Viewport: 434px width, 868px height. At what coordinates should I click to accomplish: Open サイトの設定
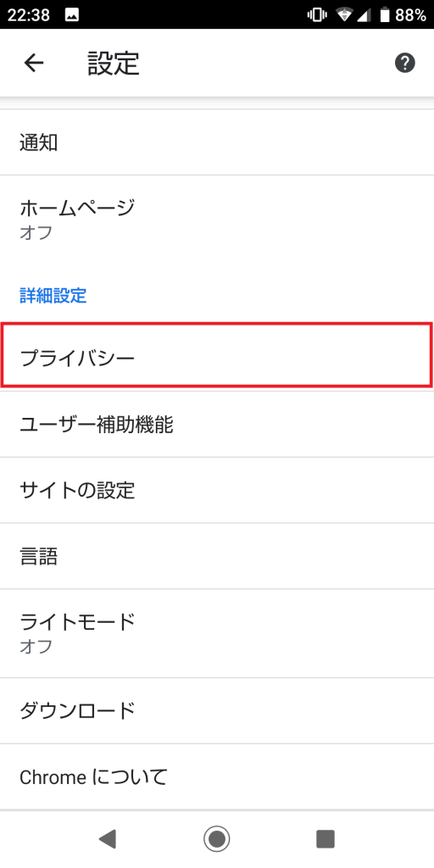coord(217,490)
